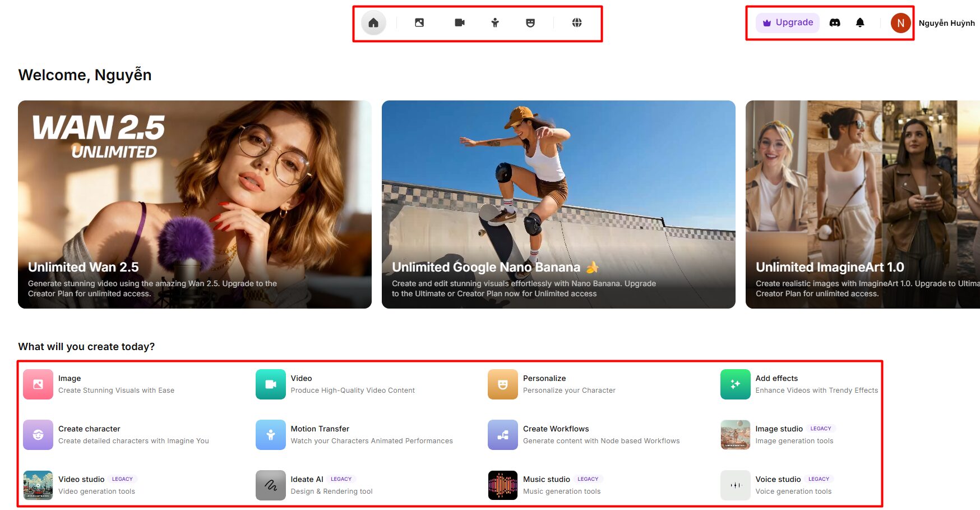This screenshot has height=510, width=980.
Task: Open the Unlimited Wan 2.5 banner
Action: point(195,204)
